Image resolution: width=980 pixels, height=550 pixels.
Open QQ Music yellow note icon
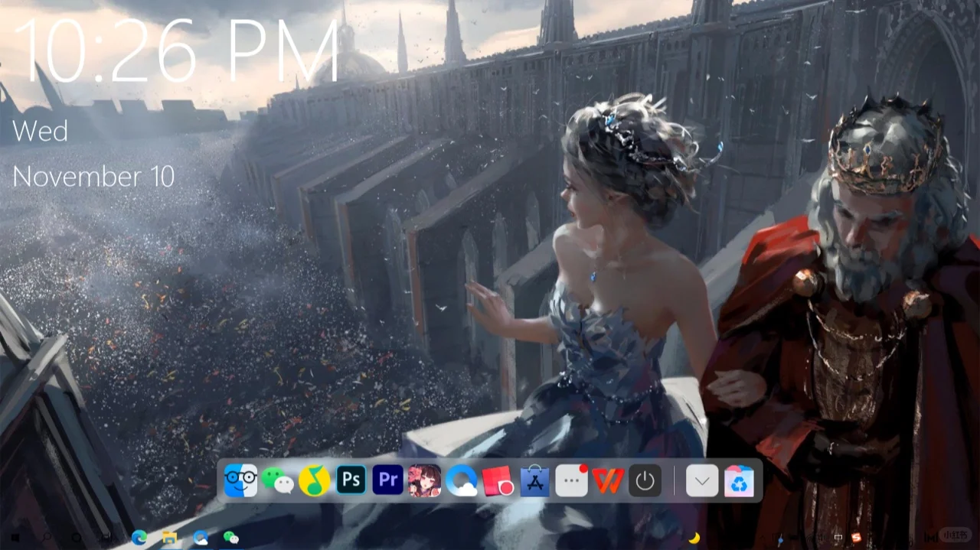click(x=314, y=480)
